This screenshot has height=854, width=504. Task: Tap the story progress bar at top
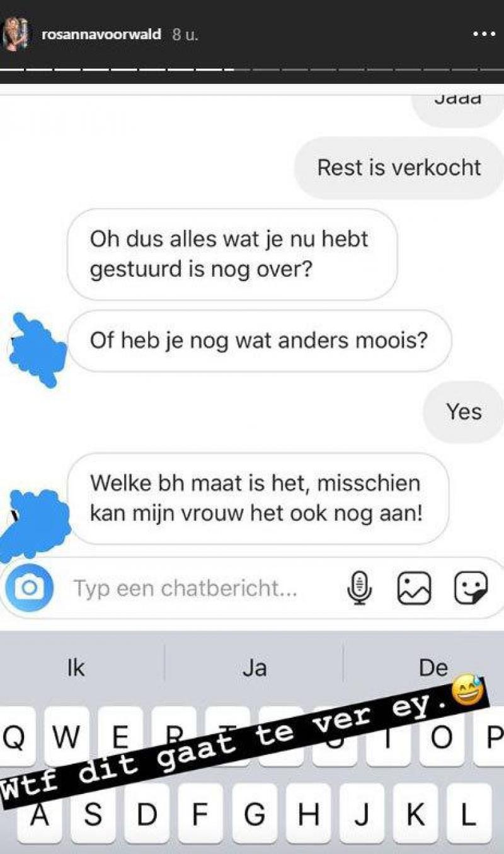click(252, 68)
